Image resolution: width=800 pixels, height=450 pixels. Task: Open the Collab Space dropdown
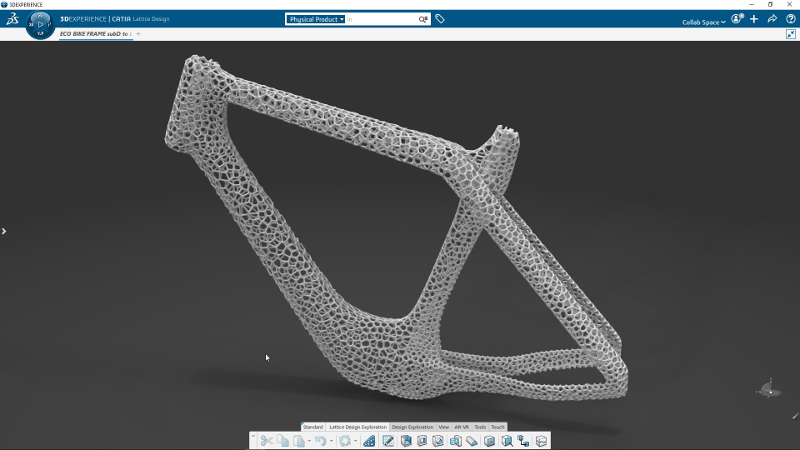pyautogui.click(x=704, y=22)
